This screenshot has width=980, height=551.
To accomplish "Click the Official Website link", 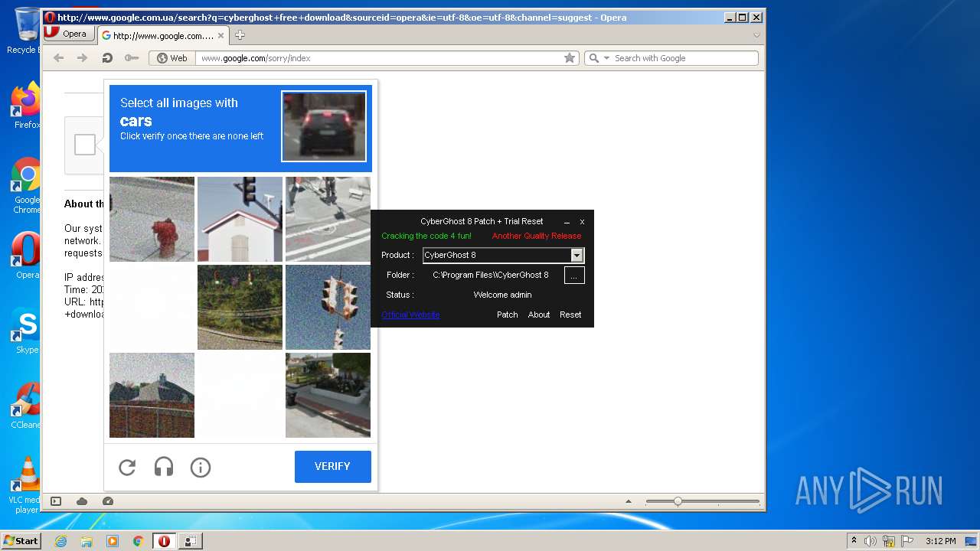I will [410, 315].
